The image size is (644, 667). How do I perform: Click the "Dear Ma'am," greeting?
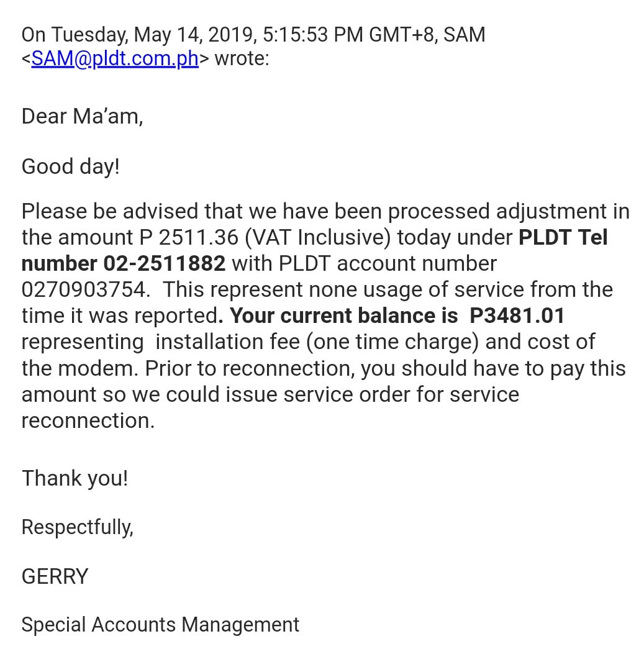(82, 116)
